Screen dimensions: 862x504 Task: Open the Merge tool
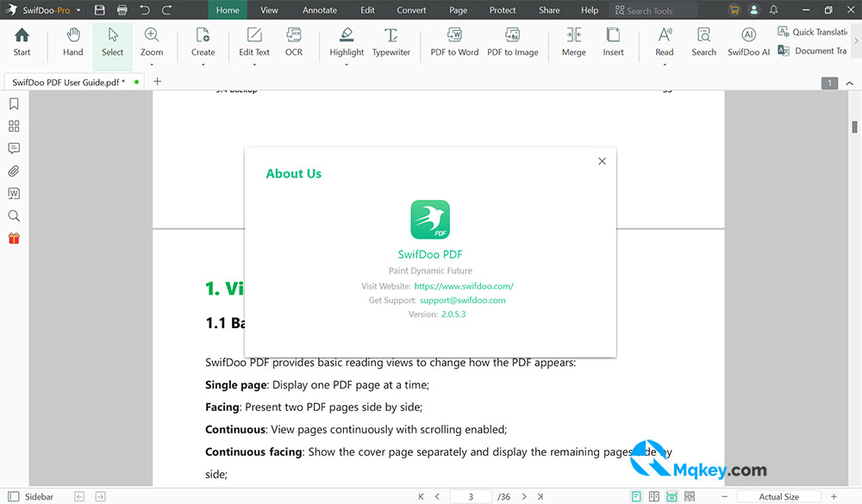[573, 43]
